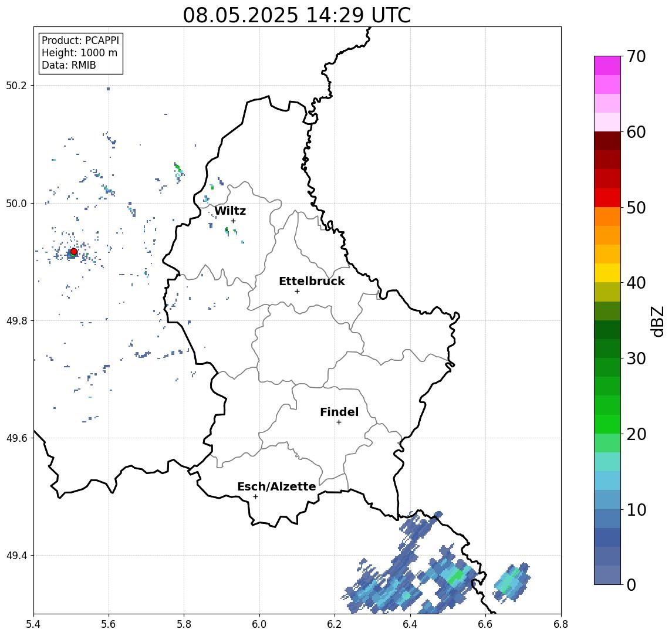Viewport: 672px width, 636px height.
Task: Click the colorbar tick label 60
Action: pyautogui.click(x=636, y=132)
